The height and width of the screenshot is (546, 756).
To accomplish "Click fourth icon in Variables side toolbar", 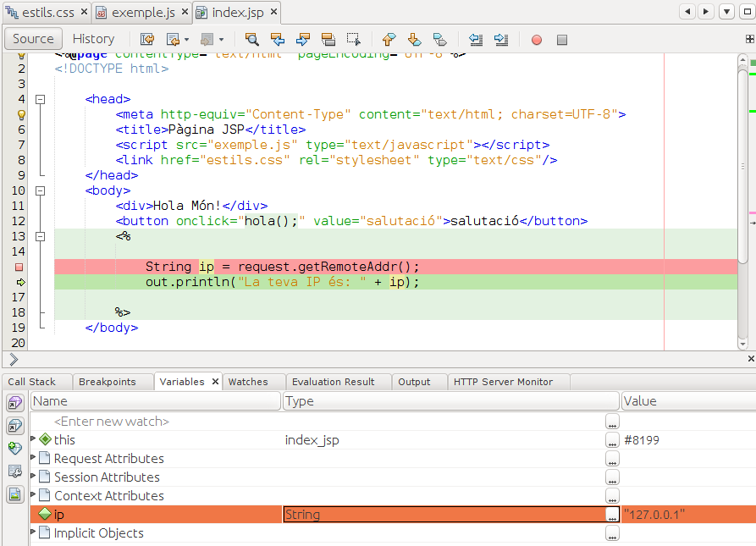I will tap(15, 472).
